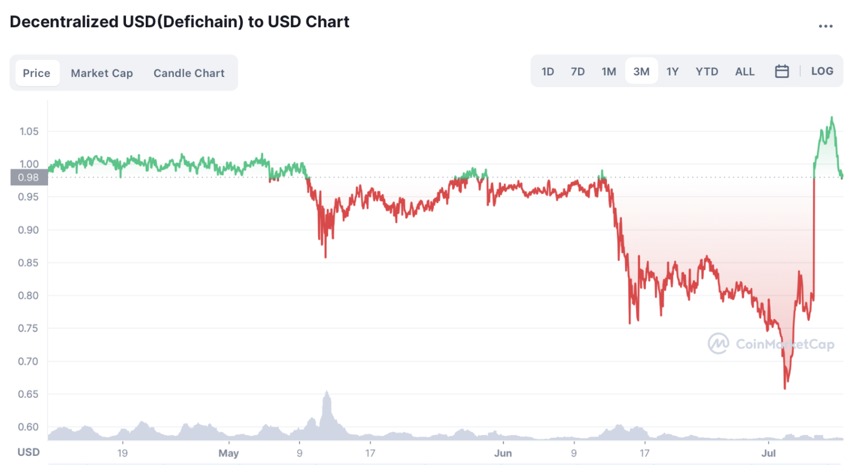Viewport: 868px width, 465px height.
Task: Select the ALL time range
Action: 745,71
